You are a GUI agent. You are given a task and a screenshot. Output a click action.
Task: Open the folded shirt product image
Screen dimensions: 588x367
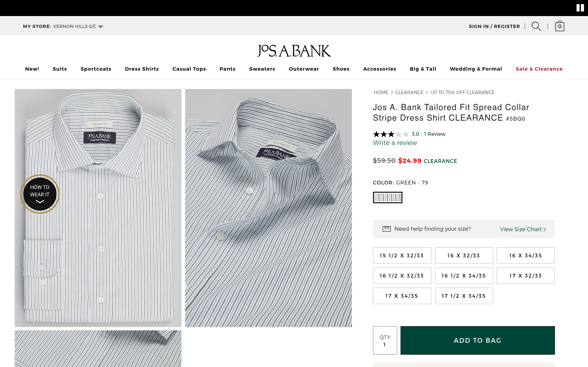pyautogui.click(x=98, y=208)
